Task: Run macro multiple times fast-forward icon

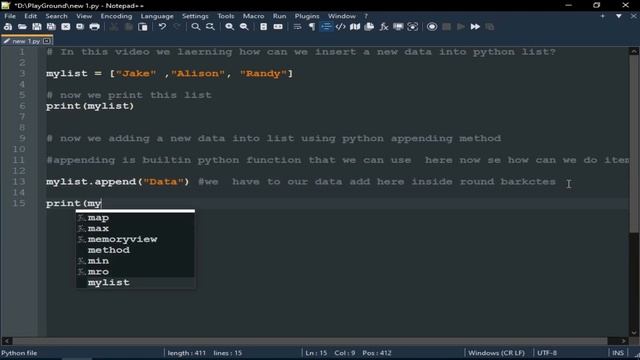Action: click(475, 27)
